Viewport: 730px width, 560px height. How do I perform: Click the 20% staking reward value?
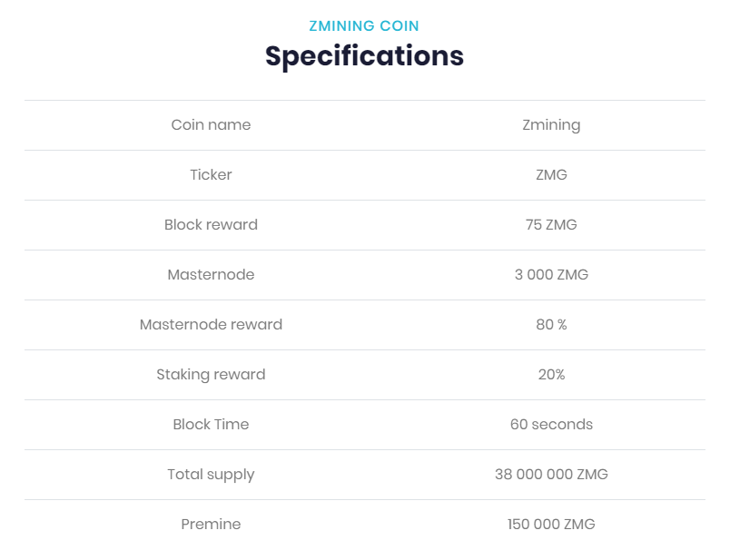tap(551, 374)
